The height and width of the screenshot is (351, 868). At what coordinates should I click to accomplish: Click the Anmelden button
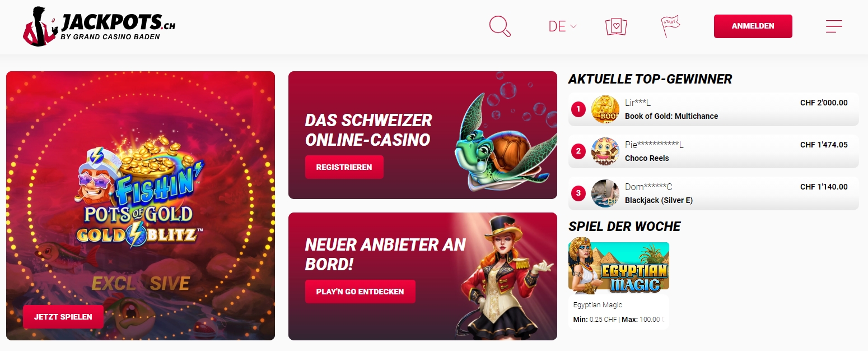[x=753, y=26]
